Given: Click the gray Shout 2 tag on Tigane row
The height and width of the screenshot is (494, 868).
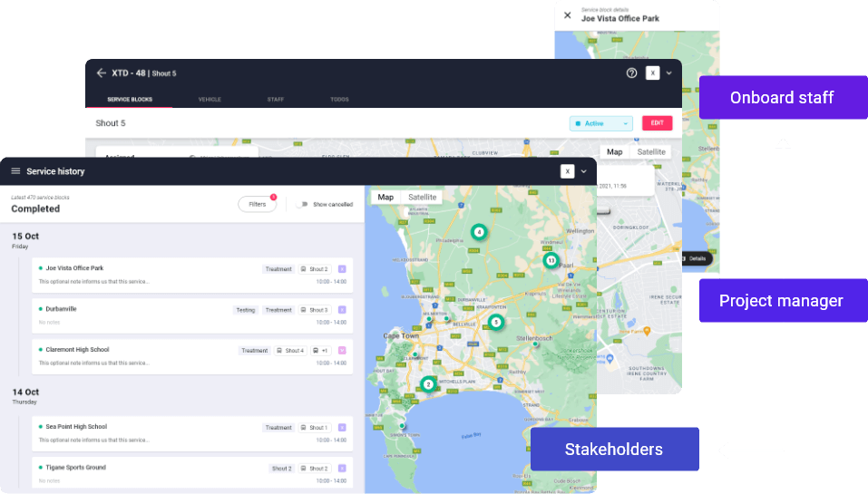Looking at the screenshot, I should (281, 468).
